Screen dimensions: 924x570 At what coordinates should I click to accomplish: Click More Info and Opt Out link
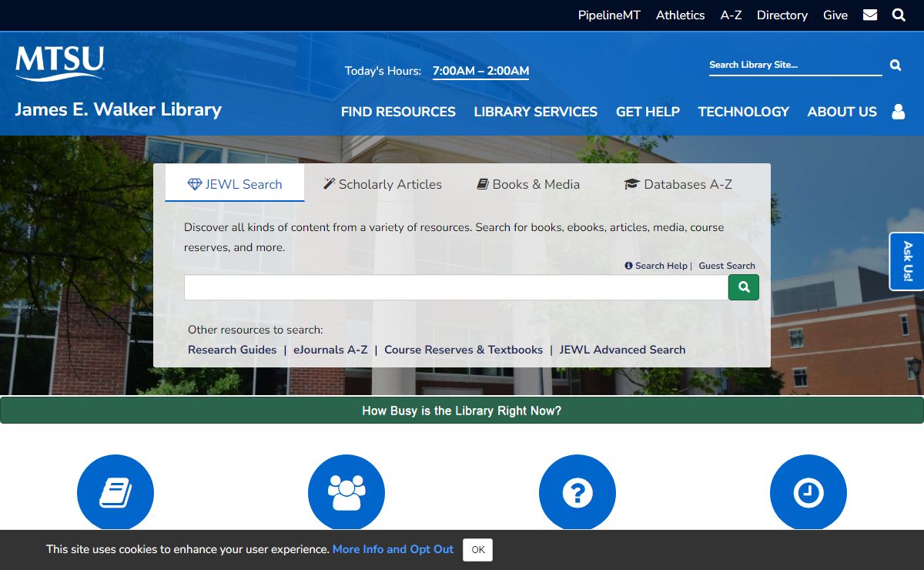pyautogui.click(x=393, y=549)
